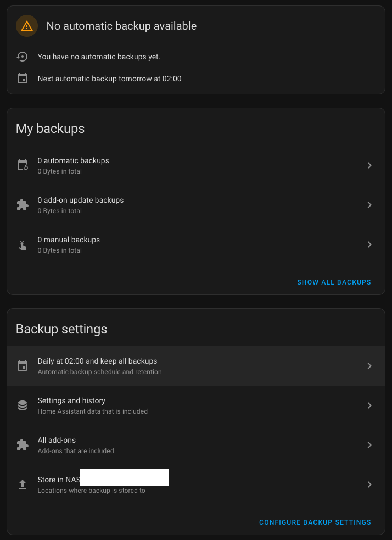Click the orange warning triangle icon
392x540 pixels.
27,26
